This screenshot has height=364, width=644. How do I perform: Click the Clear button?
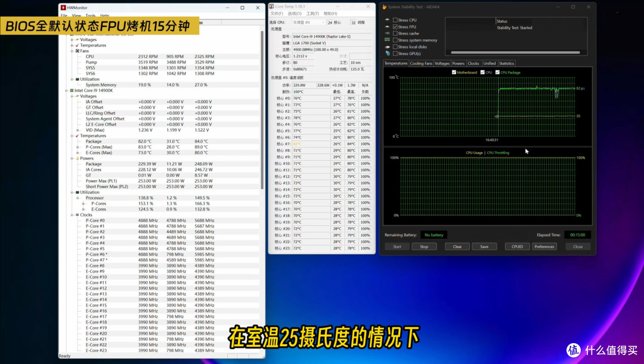(x=457, y=246)
